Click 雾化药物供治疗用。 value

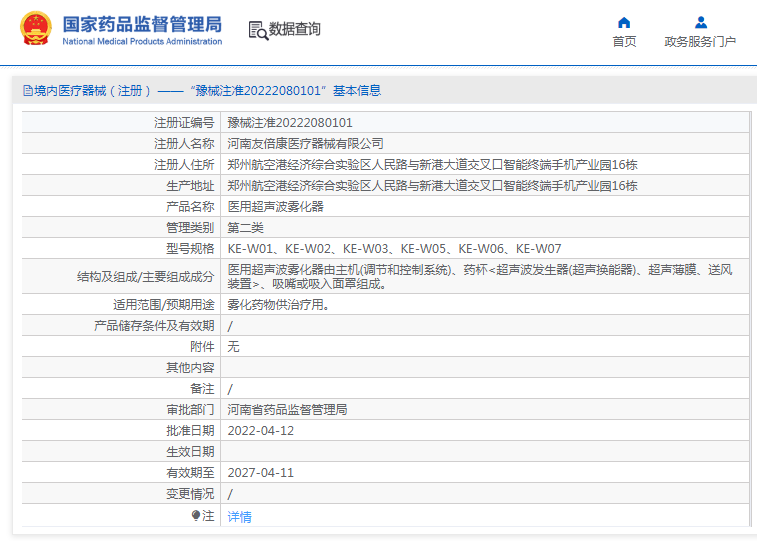pyautogui.click(x=279, y=305)
